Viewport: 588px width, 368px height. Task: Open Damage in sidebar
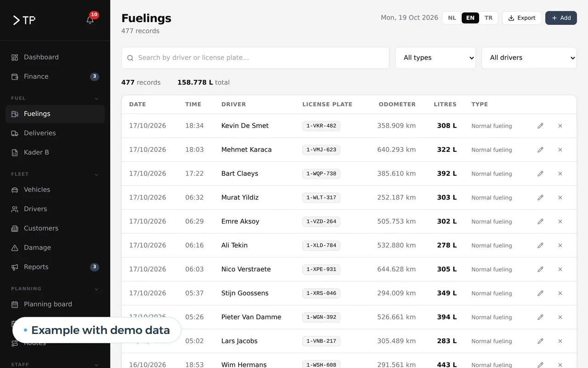[x=55, y=248]
